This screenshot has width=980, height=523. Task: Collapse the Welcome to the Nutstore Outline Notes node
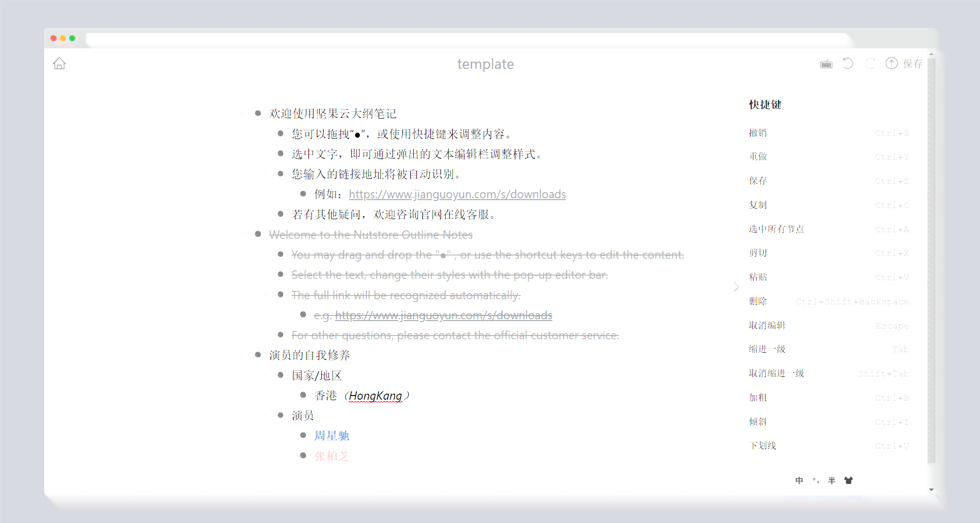[242, 234]
